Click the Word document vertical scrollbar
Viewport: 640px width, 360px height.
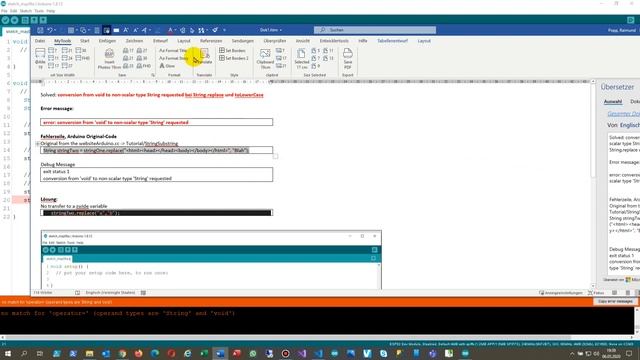click(593, 184)
